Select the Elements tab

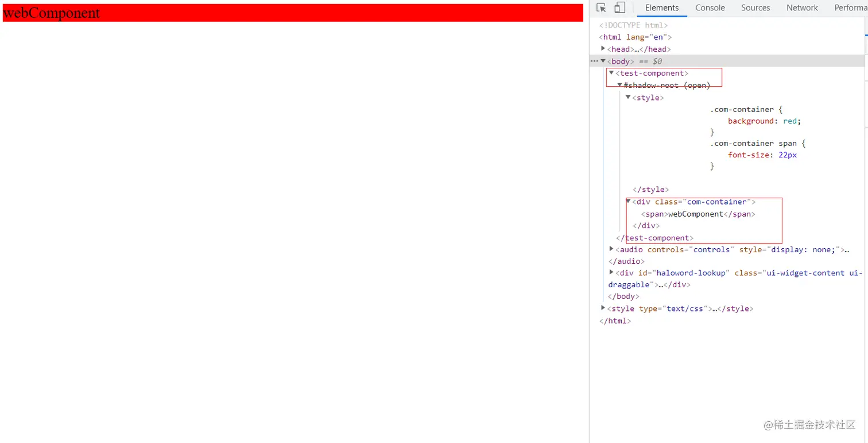click(661, 7)
